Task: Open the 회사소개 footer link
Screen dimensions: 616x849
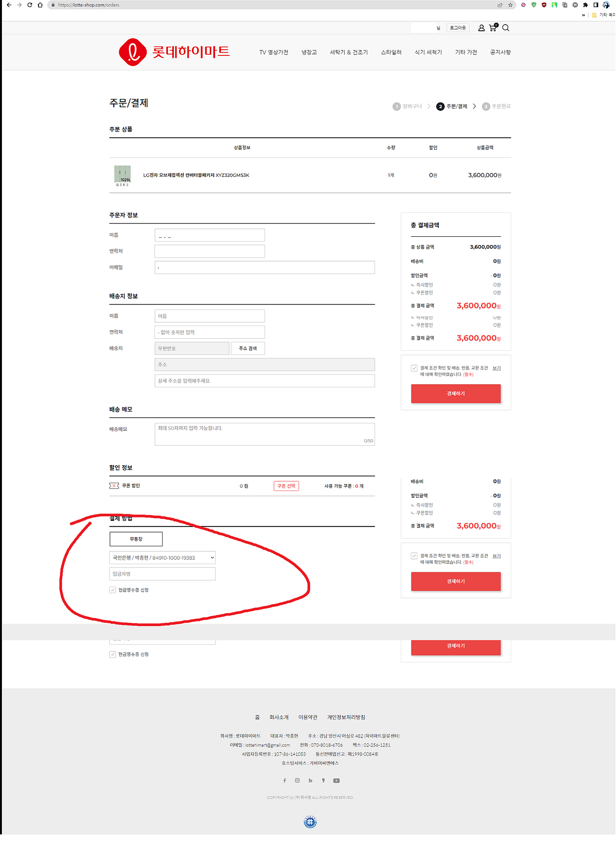Action: (279, 717)
